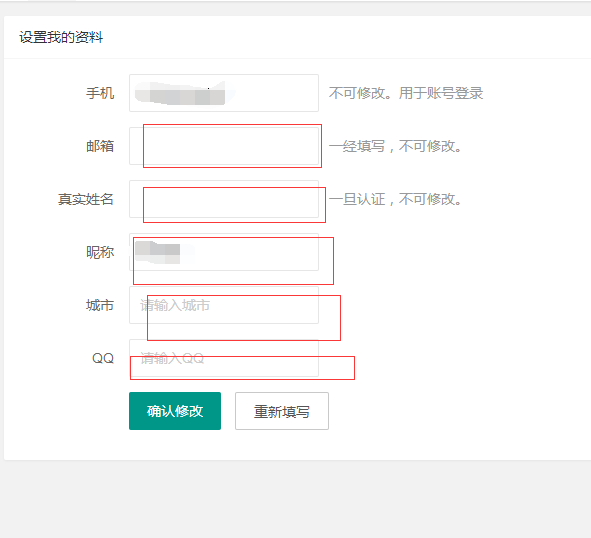Click the 昵称 field label
The width and height of the screenshot is (591, 538).
(100, 252)
